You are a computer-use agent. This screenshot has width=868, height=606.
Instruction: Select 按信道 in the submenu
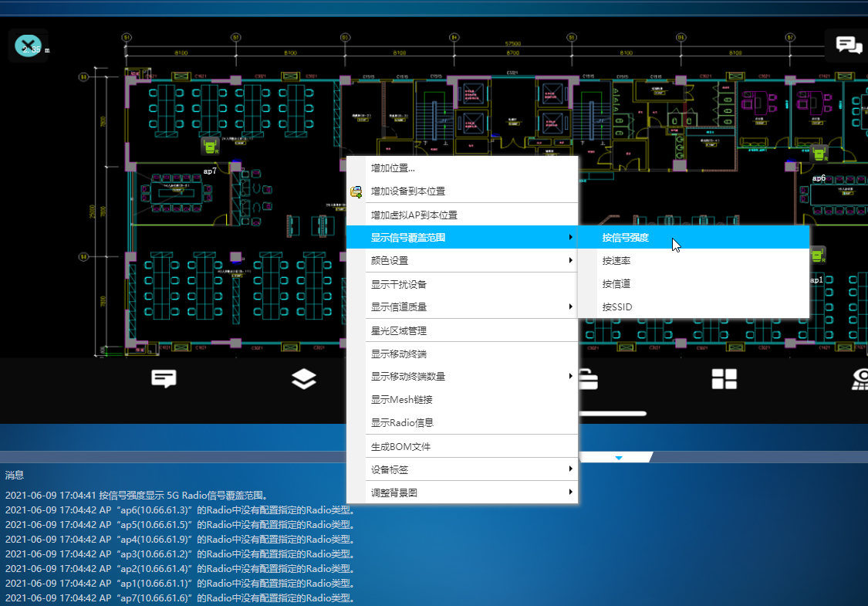(694, 283)
